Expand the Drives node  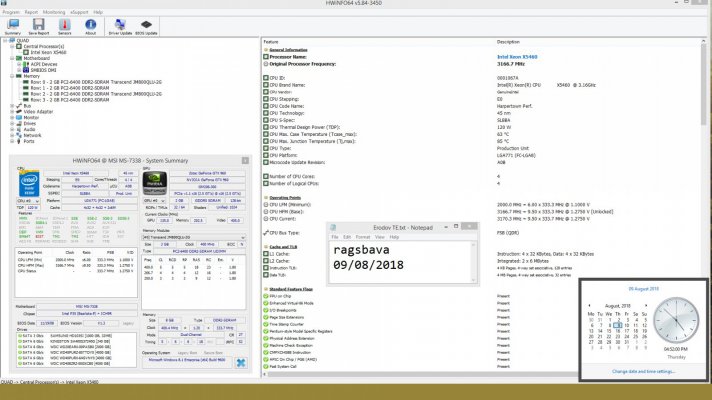12,123
